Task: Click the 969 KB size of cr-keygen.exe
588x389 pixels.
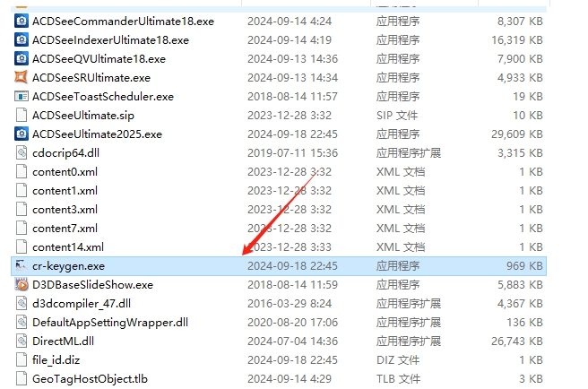Action: (524, 266)
